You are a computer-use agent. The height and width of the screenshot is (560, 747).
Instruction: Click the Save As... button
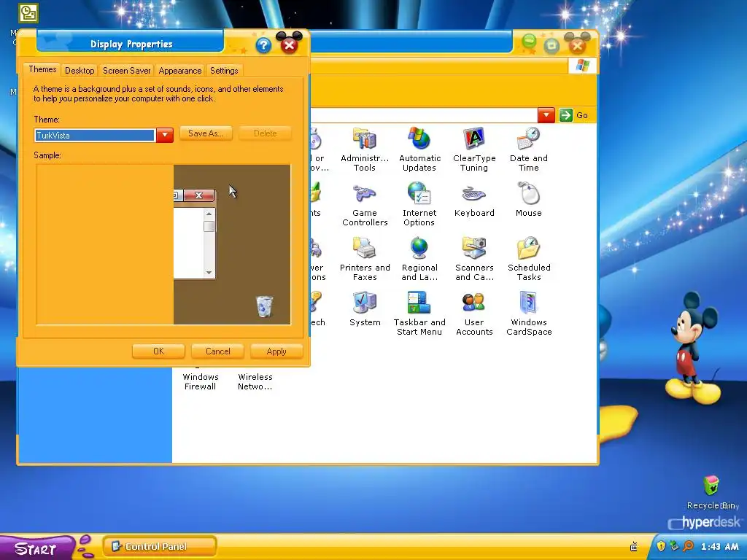[206, 133]
